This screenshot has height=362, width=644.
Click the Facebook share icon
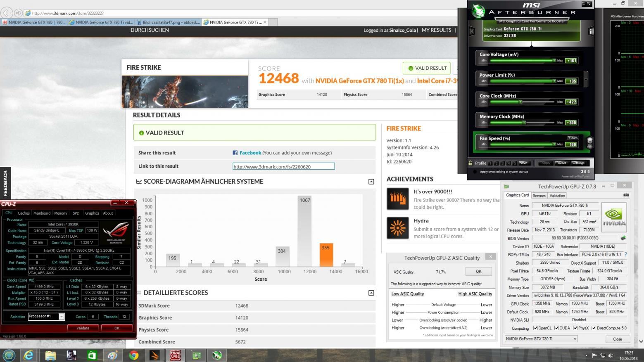point(235,153)
